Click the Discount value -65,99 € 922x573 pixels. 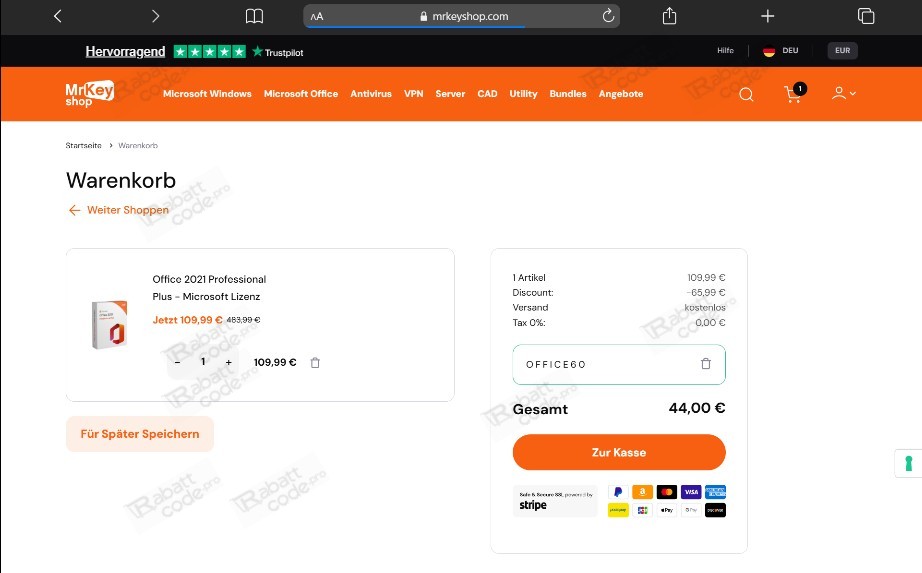click(706, 292)
